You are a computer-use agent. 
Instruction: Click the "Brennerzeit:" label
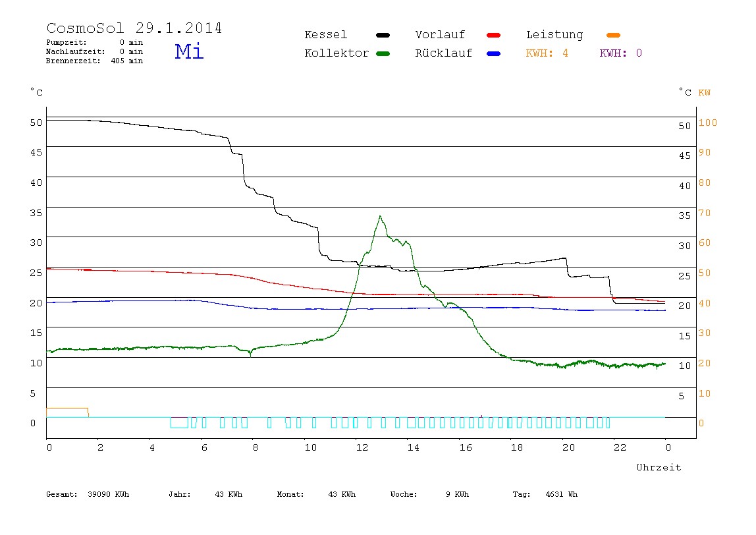click(x=73, y=61)
